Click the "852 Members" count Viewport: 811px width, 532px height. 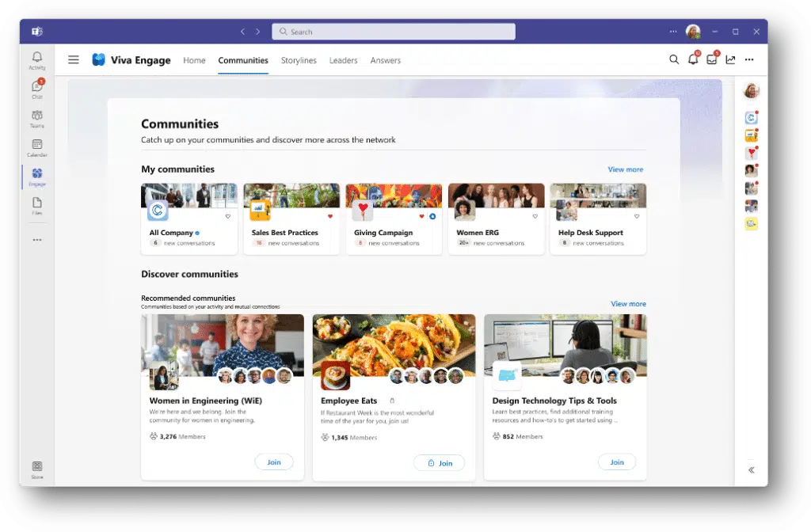pyautogui.click(x=518, y=436)
